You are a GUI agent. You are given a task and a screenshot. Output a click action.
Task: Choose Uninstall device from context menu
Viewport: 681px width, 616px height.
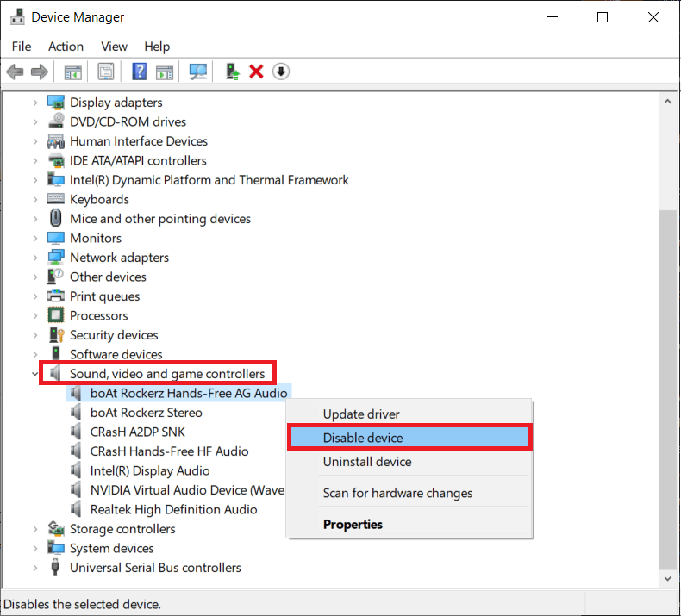pos(409,462)
